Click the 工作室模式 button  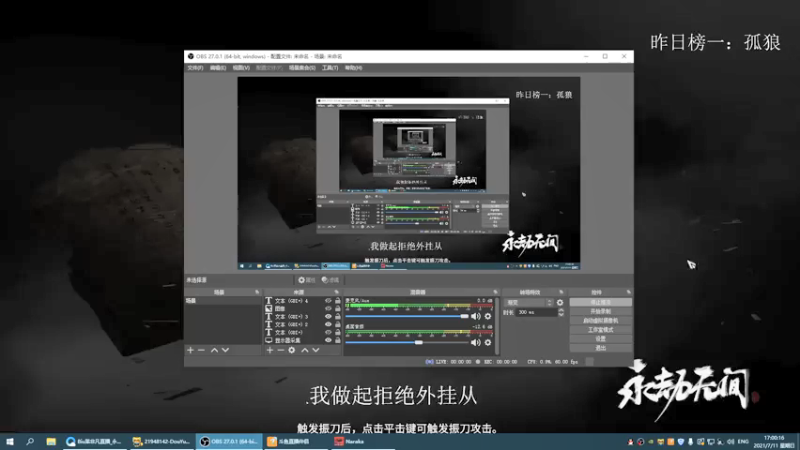click(601, 330)
